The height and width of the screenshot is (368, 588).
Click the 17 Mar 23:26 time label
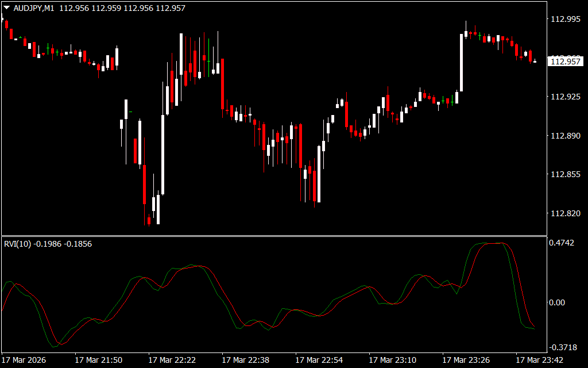(466, 360)
